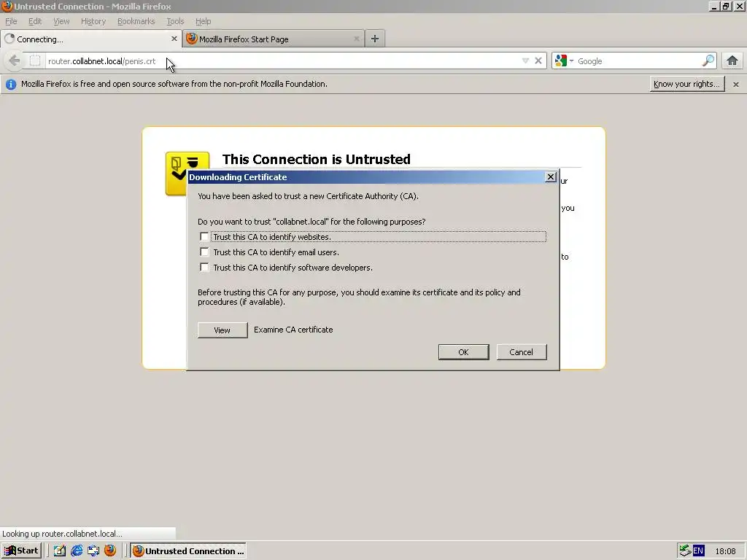747x560 pixels.
Task: Open the Help menu
Action: coord(203,21)
